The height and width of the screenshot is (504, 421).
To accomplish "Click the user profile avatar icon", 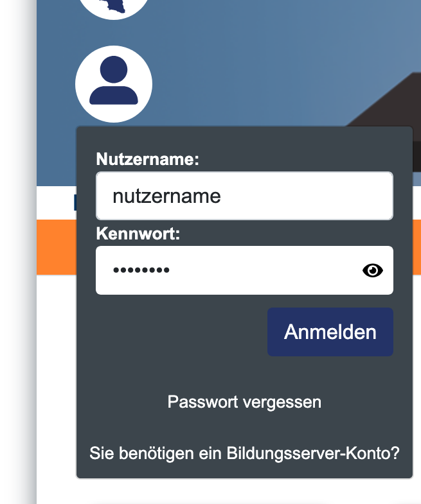I will [x=114, y=84].
